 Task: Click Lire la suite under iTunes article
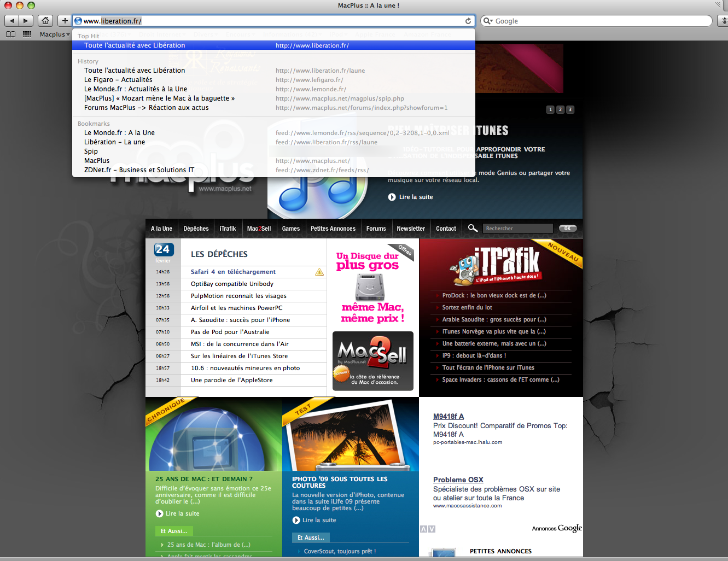pyautogui.click(x=411, y=197)
